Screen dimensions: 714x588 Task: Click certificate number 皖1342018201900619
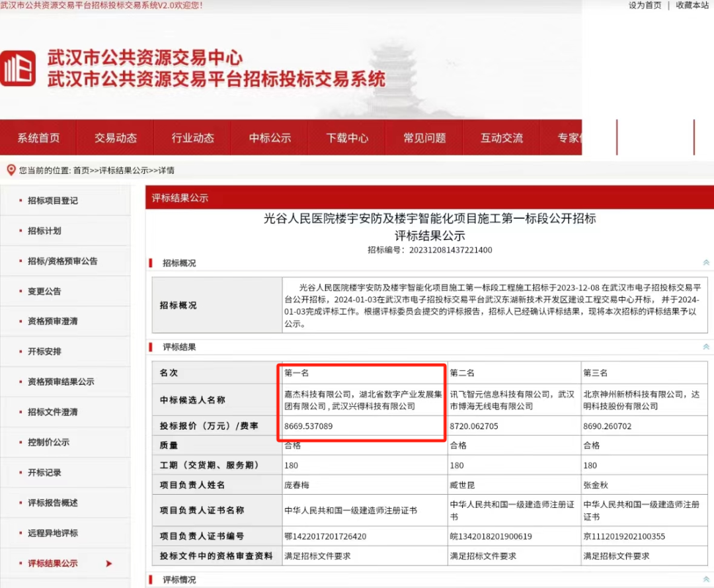491,536
